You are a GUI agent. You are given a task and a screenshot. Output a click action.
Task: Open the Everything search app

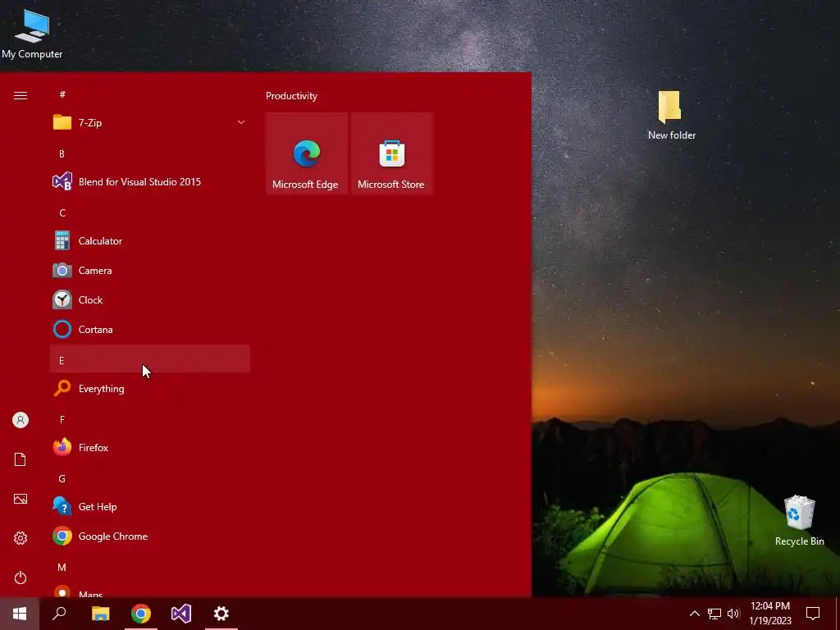(150, 388)
